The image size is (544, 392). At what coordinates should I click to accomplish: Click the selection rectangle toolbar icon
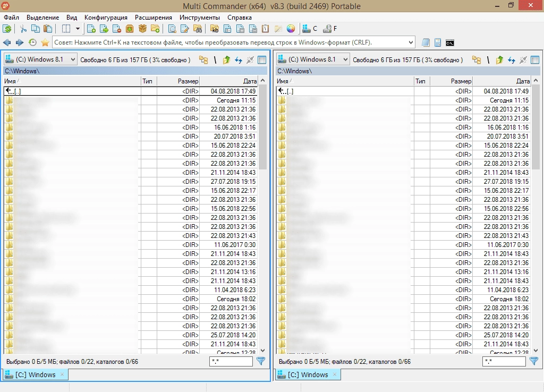pyautogui.click(x=66, y=29)
